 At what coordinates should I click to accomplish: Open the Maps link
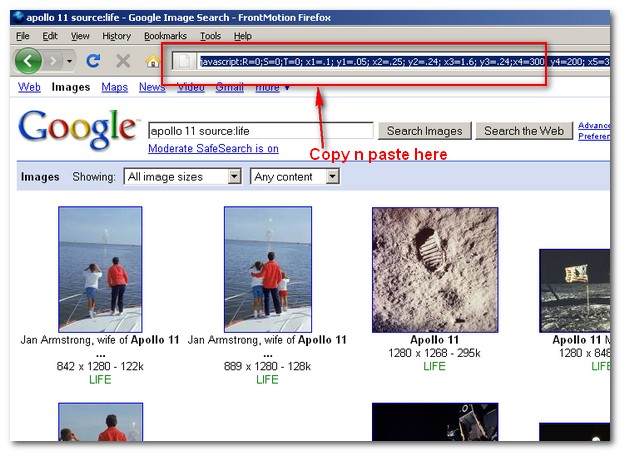click(114, 87)
